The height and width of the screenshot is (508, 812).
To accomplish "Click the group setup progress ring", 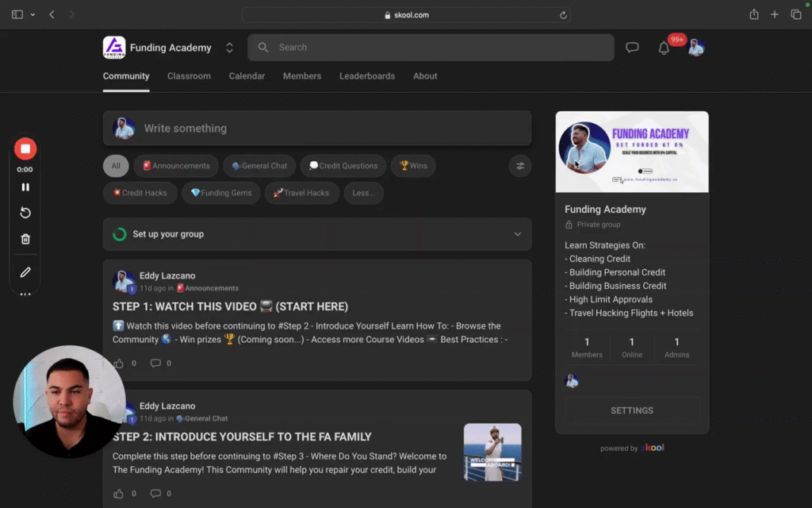I will click(x=120, y=234).
